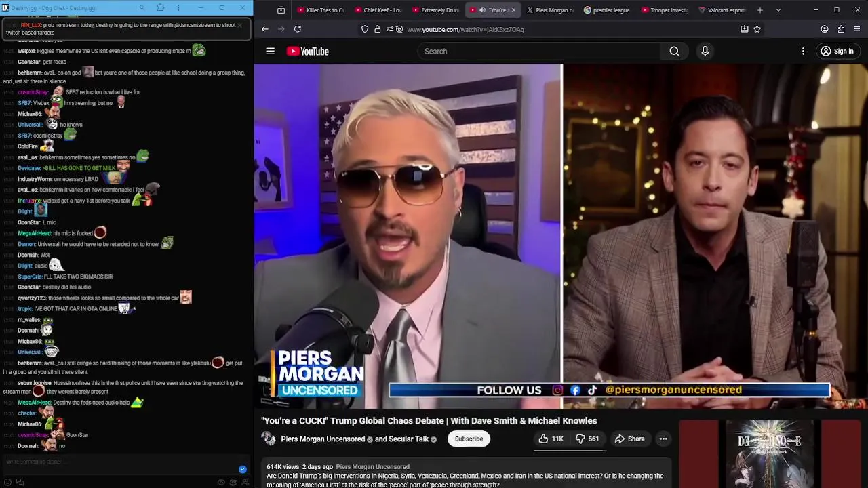Image resolution: width=868 pixels, height=488 pixels.
Task: Expand the list all tabs chevron
Action: click(x=778, y=10)
